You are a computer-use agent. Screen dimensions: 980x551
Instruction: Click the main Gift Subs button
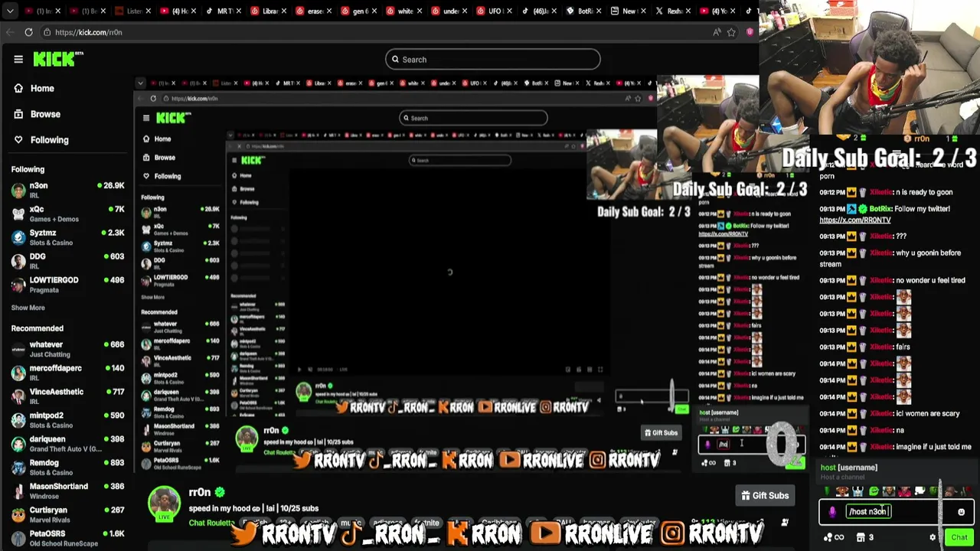[x=764, y=496]
